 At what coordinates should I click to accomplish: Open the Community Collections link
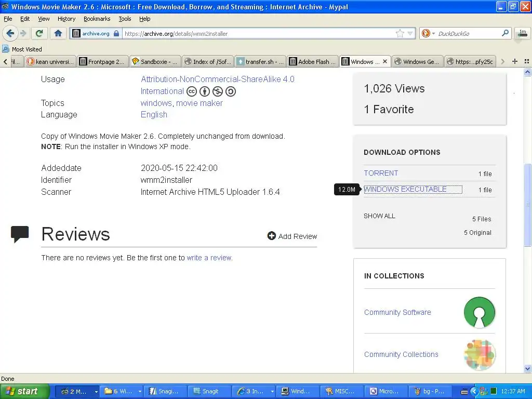point(401,354)
